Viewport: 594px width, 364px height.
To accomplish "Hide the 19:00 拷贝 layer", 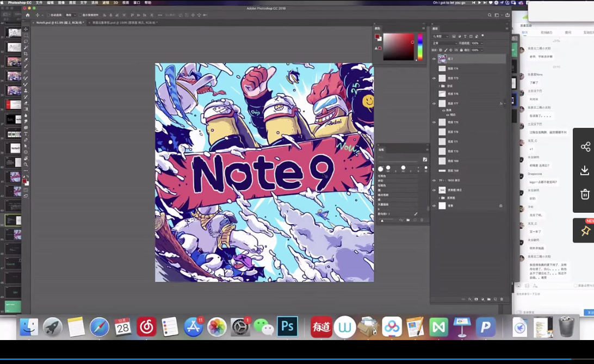I will [x=434, y=180].
